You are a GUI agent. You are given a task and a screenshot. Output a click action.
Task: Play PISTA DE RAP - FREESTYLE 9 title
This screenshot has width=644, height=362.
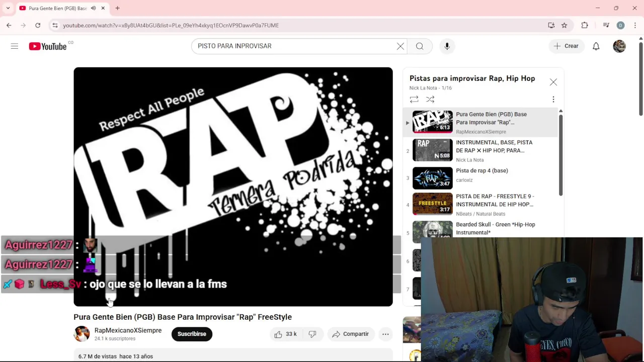pyautogui.click(x=495, y=201)
